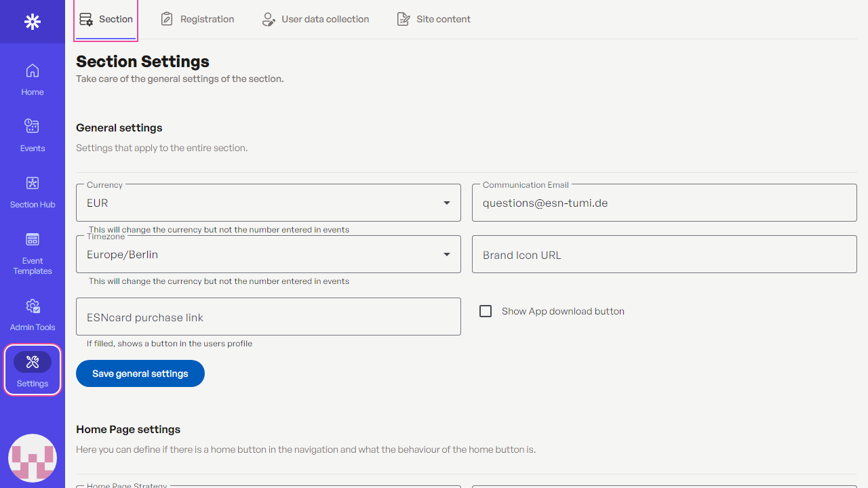Click the pink pixel user avatar

32,459
